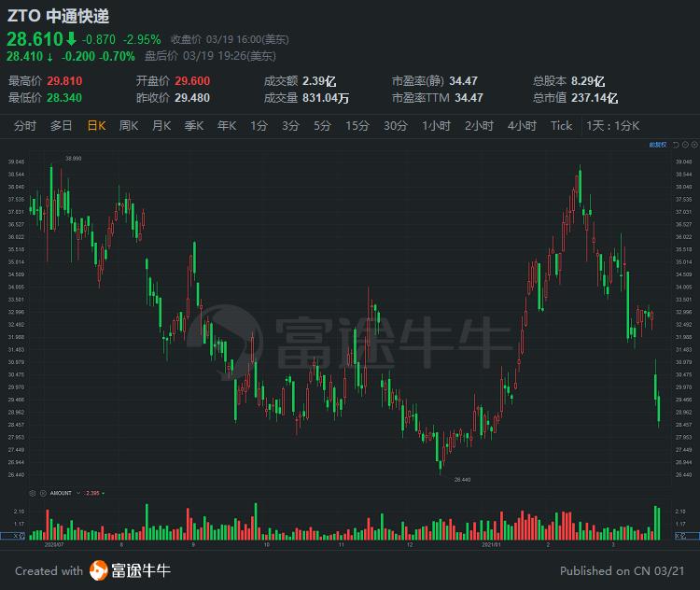Click the 成交量 value 831.04万
Viewport: 700px width, 590px height.
326,98
